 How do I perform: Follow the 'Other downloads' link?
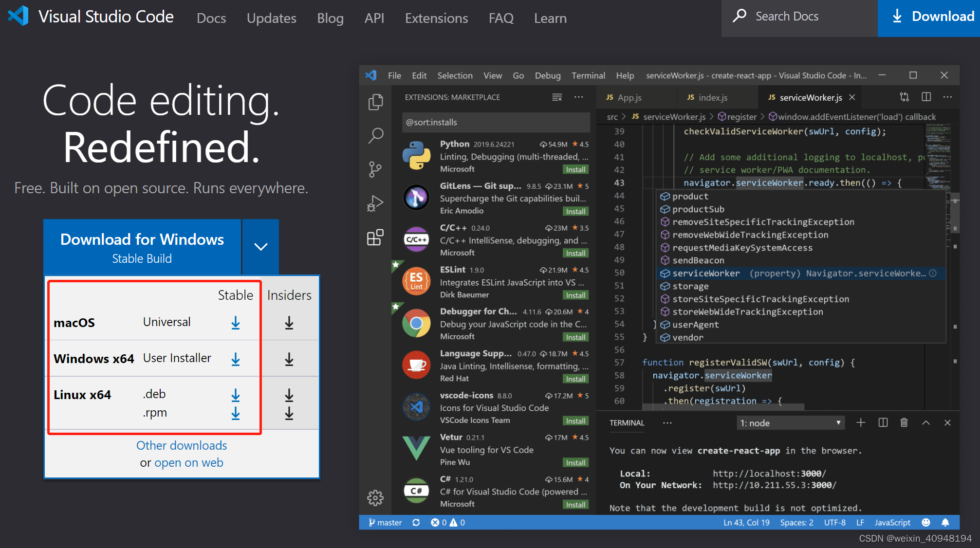[182, 445]
